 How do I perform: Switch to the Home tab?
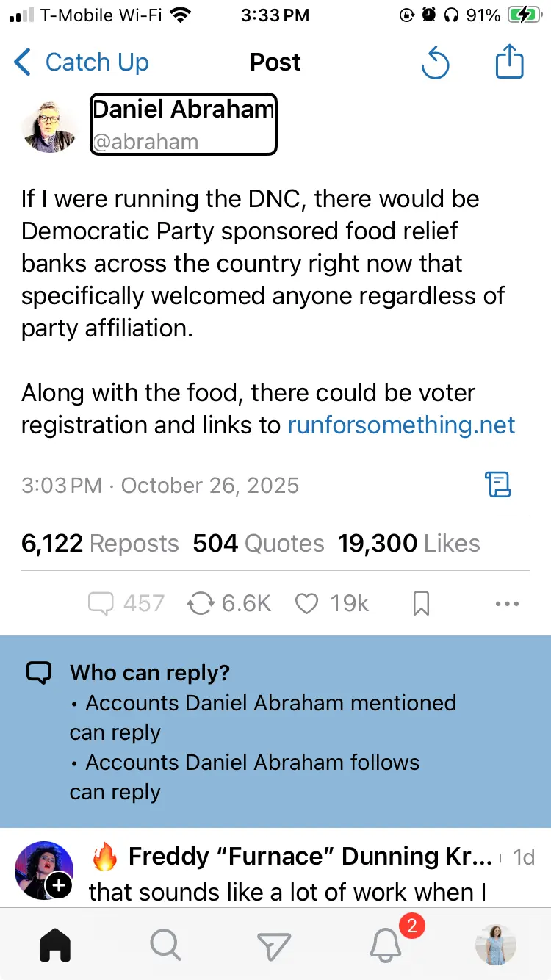coord(55,945)
